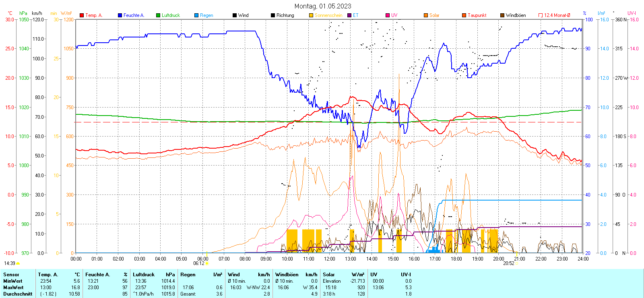Click the MaxWert row label
Screen dimensions: 644x298
pyautogui.click(x=13, y=288)
